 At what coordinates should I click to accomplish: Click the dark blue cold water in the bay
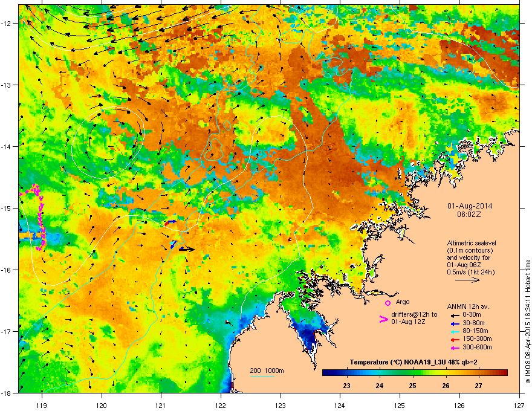pos(308,334)
